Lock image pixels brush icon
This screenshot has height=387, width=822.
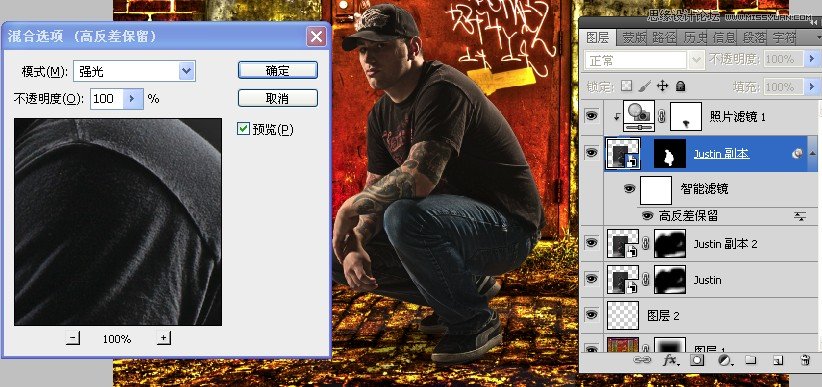pyautogui.click(x=645, y=85)
